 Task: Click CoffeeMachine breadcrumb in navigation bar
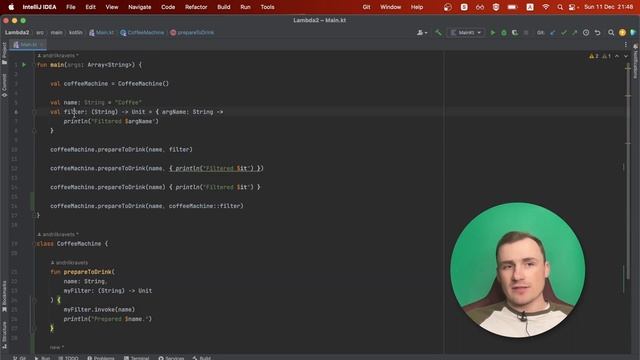click(x=142, y=33)
